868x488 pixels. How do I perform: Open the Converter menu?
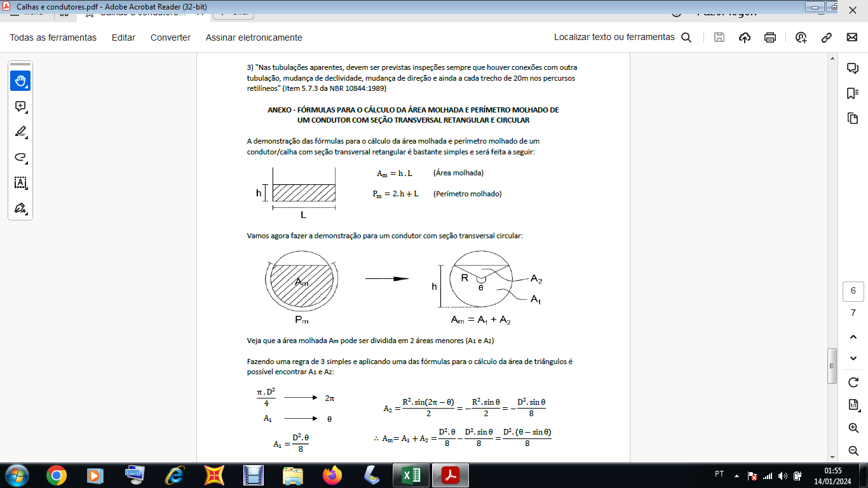(170, 37)
